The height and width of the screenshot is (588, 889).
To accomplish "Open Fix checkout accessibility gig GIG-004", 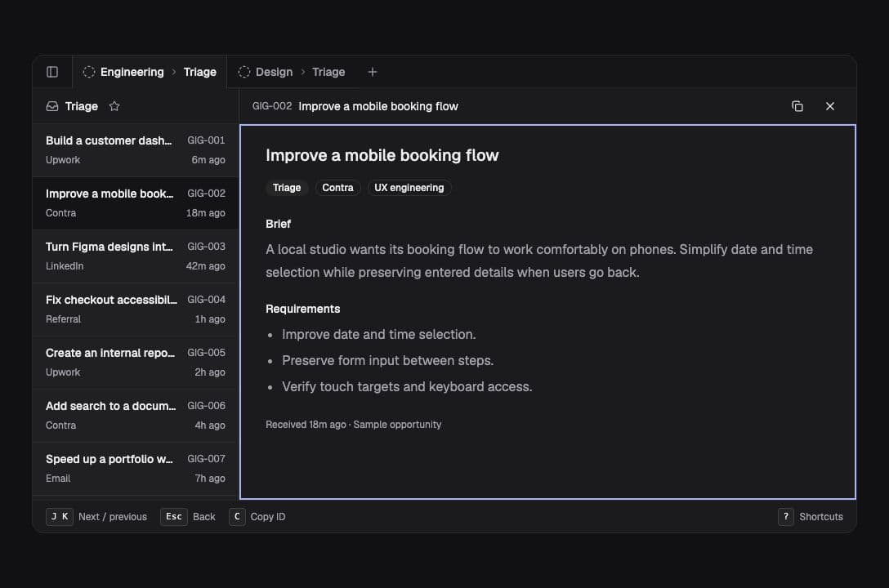I will click(x=136, y=310).
